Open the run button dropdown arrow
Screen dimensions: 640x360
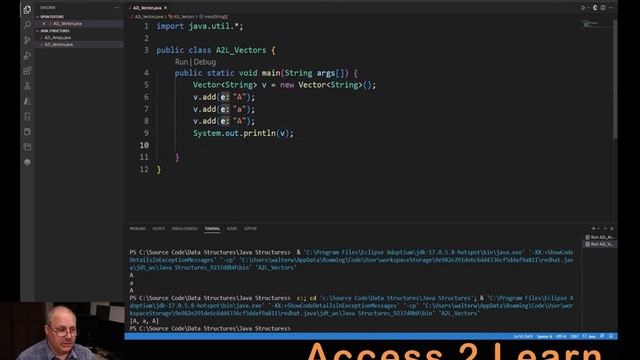point(588,8)
